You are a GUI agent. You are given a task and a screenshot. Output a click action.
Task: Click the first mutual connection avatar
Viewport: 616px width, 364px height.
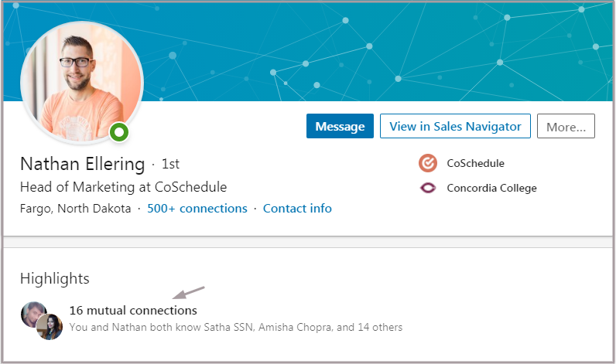tap(33, 314)
